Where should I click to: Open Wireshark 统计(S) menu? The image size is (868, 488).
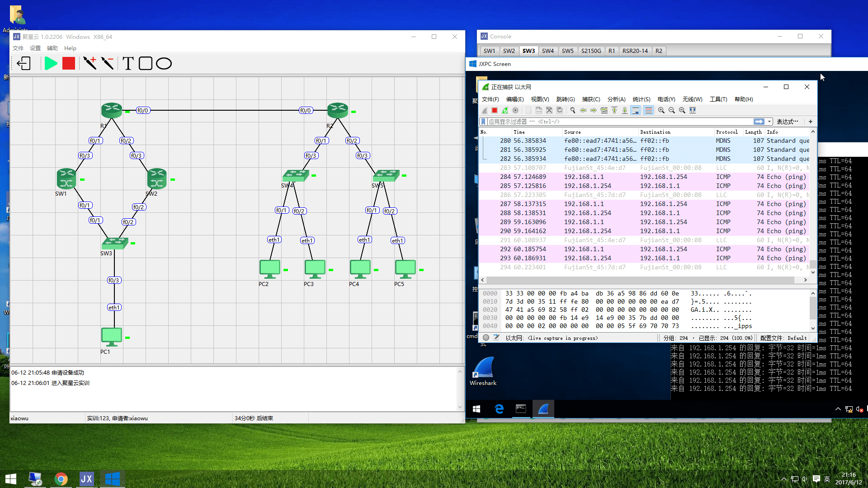click(642, 99)
